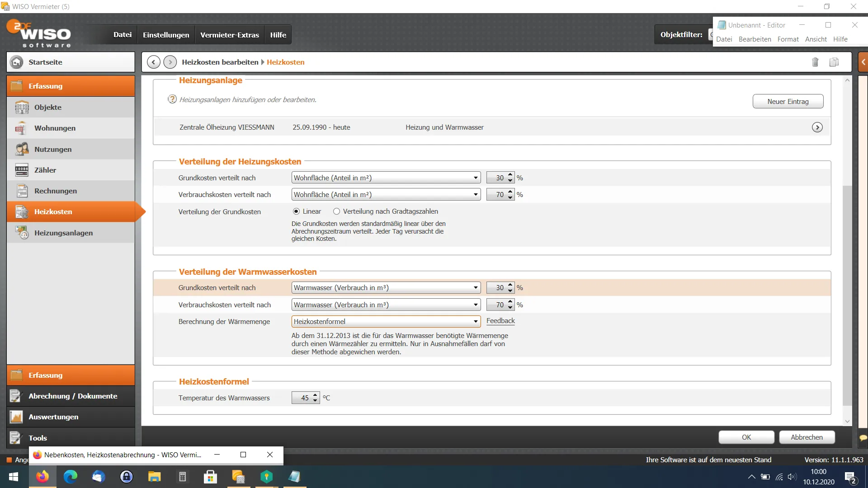Select Verteilung nach Gradtagszahlen option
Viewport: 868px width, 488px height.
point(336,211)
